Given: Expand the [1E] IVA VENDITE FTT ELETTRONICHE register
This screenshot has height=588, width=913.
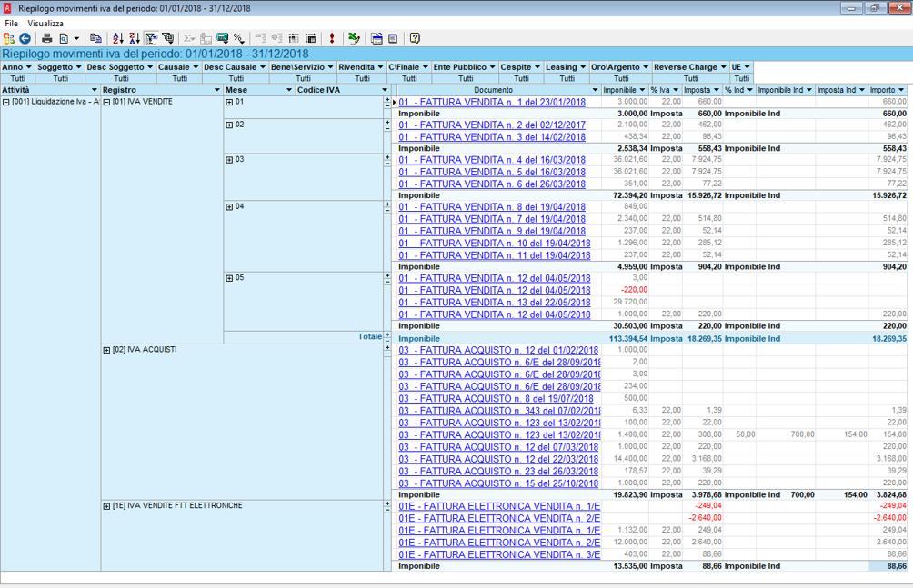Looking at the screenshot, I should click(106, 506).
